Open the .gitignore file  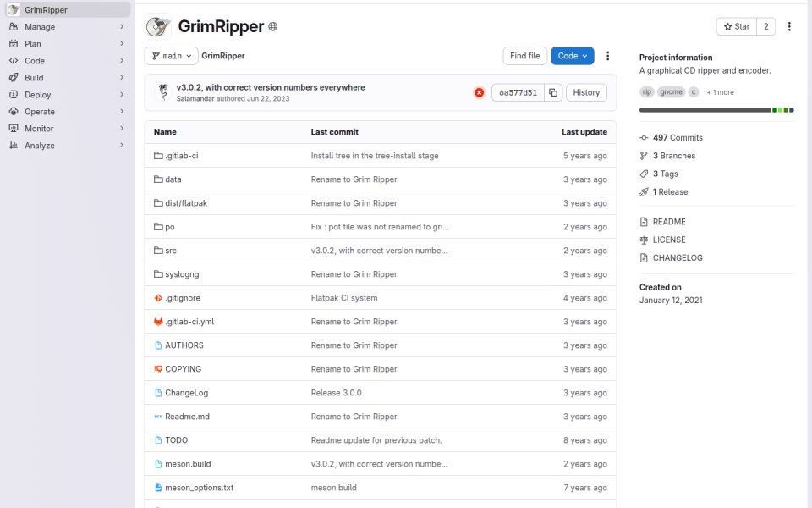[183, 298]
